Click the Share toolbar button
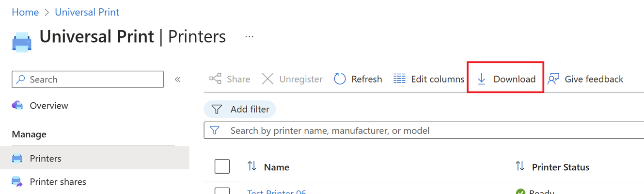The width and height of the screenshot is (644, 194). coord(230,79)
